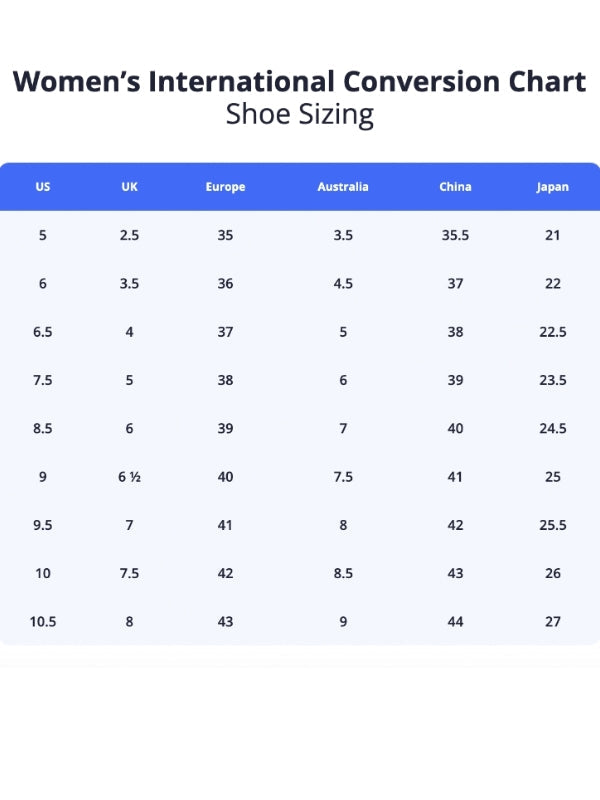This screenshot has height=800, width=600.
Task: Click the UK column header
Action: (129, 187)
